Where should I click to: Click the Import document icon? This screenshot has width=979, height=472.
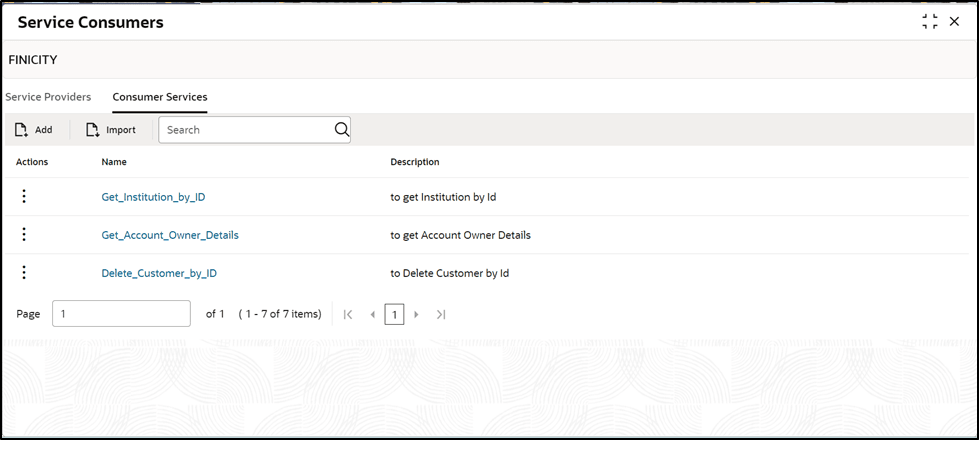pos(93,130)
